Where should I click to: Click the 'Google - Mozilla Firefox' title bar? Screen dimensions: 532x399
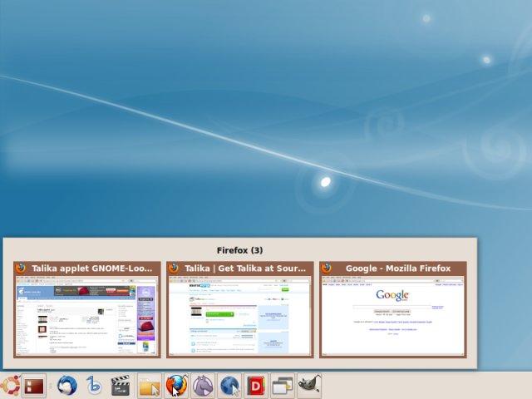[397, 268]
